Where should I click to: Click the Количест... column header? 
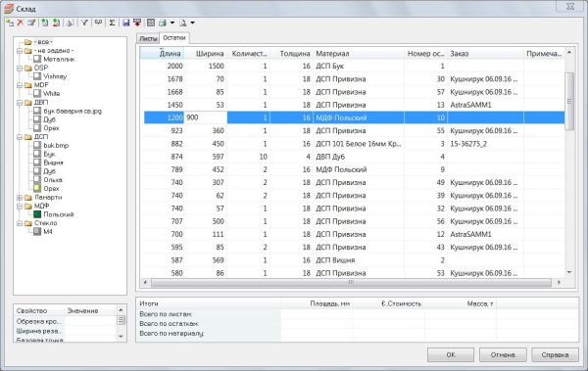[x=248, y=54]
